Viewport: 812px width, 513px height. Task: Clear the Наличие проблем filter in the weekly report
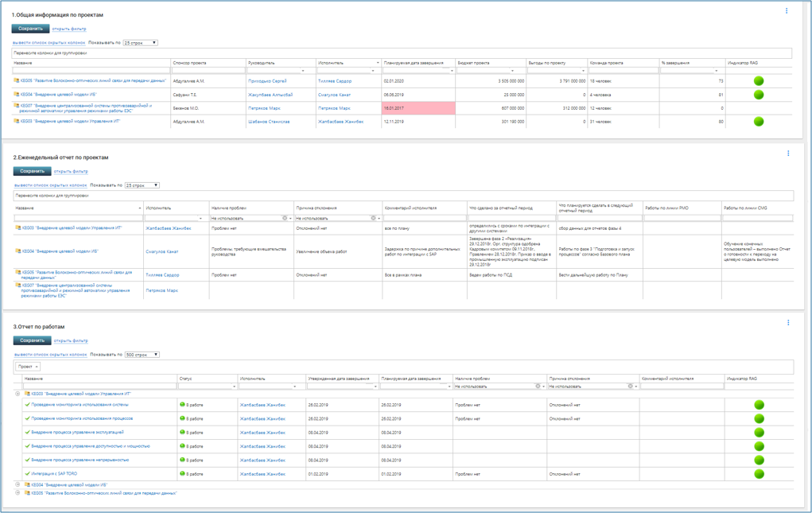click(284, 219)
